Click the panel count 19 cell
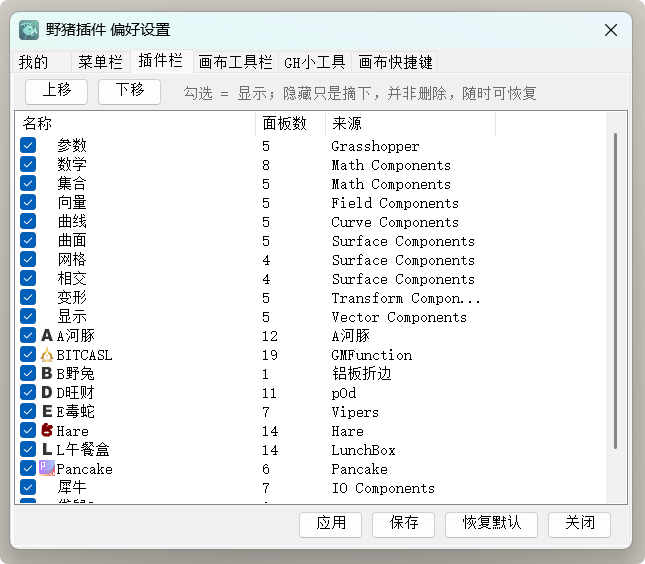This screenshot has height=564, width=645. pyautogui.click(x=270, y=355)
